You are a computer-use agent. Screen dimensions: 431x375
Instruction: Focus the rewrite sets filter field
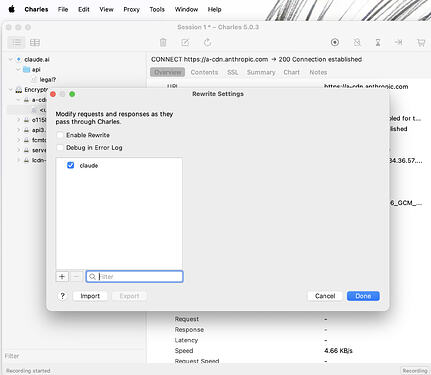134,276
